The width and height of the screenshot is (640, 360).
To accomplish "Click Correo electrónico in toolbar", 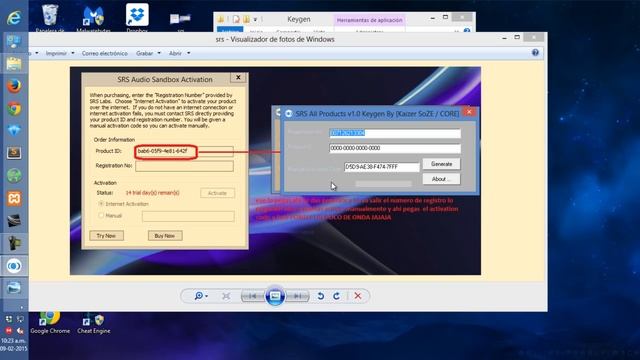I will click(104, 53).
